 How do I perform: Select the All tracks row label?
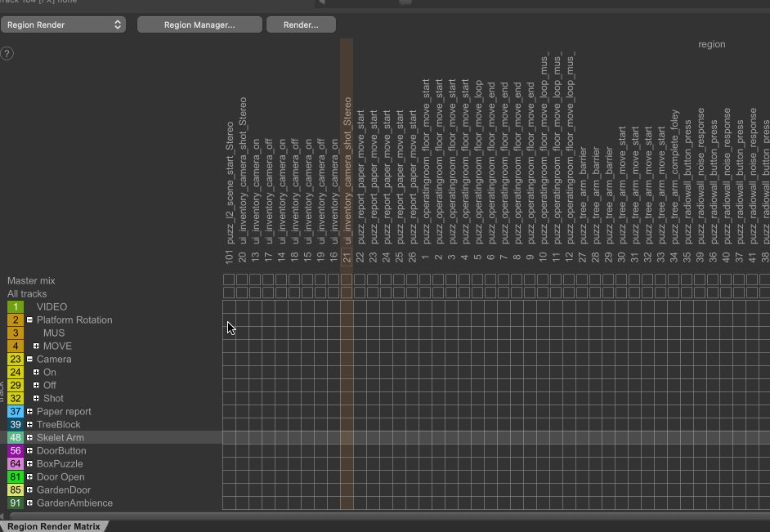27,294
